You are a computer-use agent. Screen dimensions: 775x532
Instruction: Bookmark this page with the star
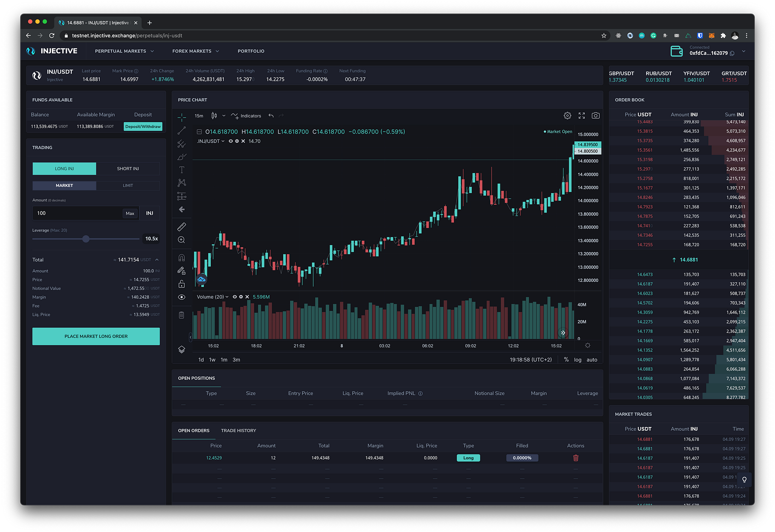[604, 36]
